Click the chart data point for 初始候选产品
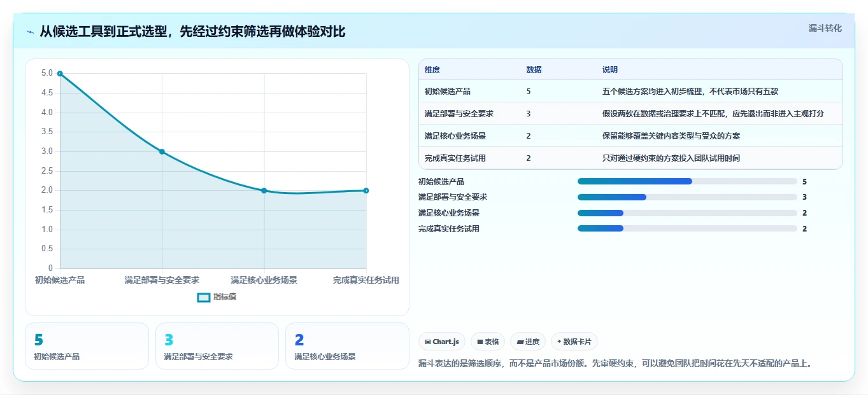Viewport: 868px width, 395px height. [x=60, y=74]
